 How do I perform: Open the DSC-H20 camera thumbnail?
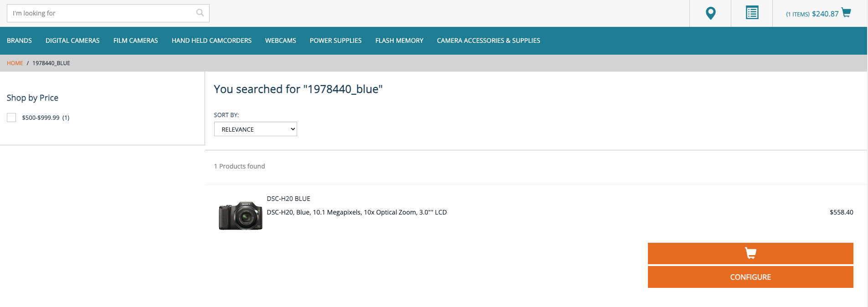241,215
